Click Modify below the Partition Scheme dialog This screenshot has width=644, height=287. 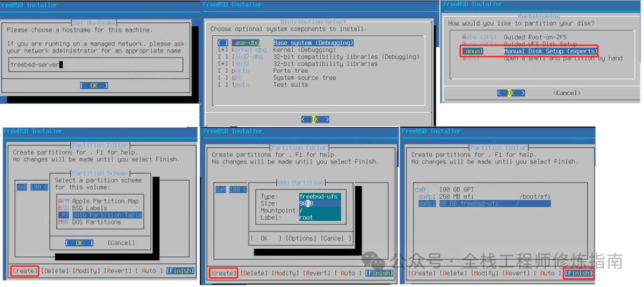click(x=86, y=271)
